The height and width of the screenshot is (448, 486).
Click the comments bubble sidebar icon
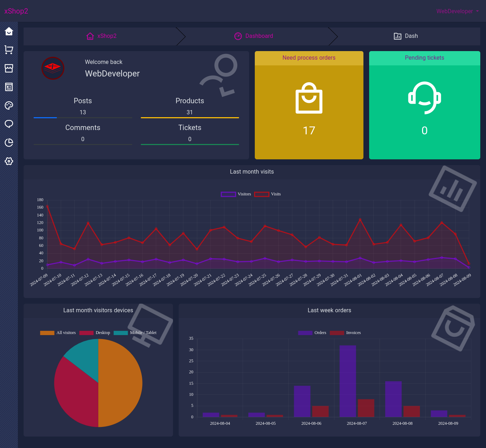pyautogui.click(x=9, y=124)
